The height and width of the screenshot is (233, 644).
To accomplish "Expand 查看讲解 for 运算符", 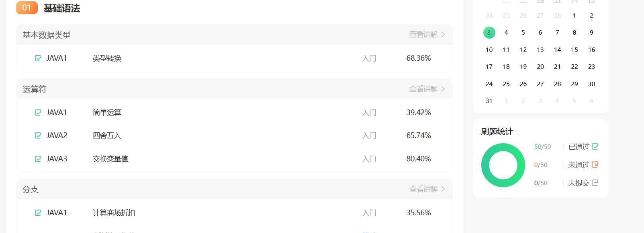I will [423, 89].
